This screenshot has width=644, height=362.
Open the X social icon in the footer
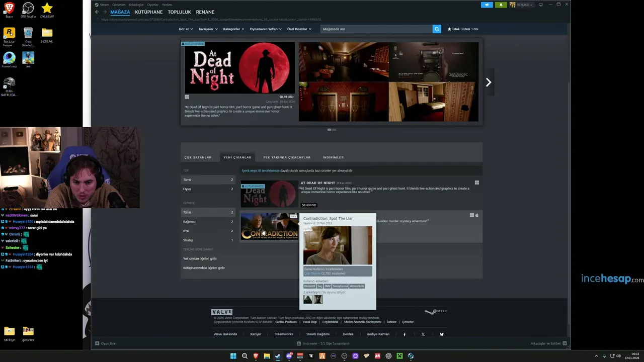point(423,334)
